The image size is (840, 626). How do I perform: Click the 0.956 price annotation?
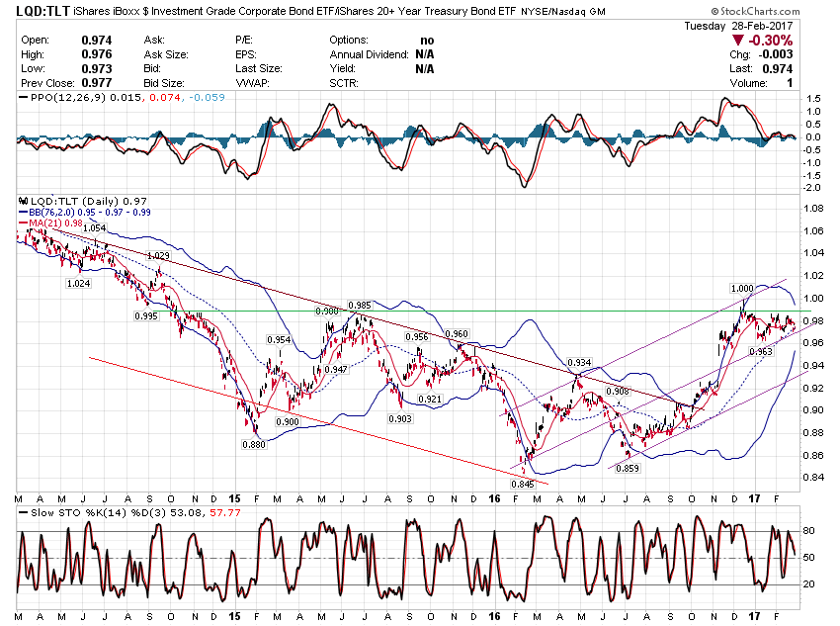click(417, 337)
